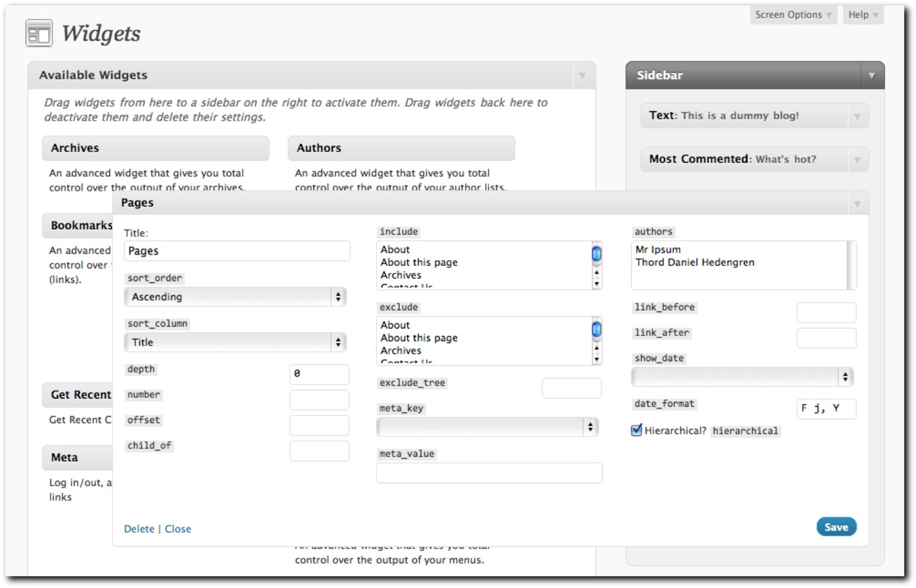This screenshot has width=916, height=588.
Task: Select About in the exclude list
Action: click(x=395, y=325)
